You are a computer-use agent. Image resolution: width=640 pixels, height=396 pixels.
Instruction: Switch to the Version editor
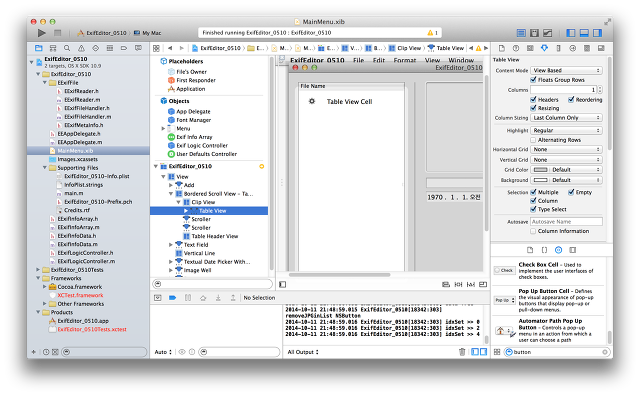coord(547,33)
